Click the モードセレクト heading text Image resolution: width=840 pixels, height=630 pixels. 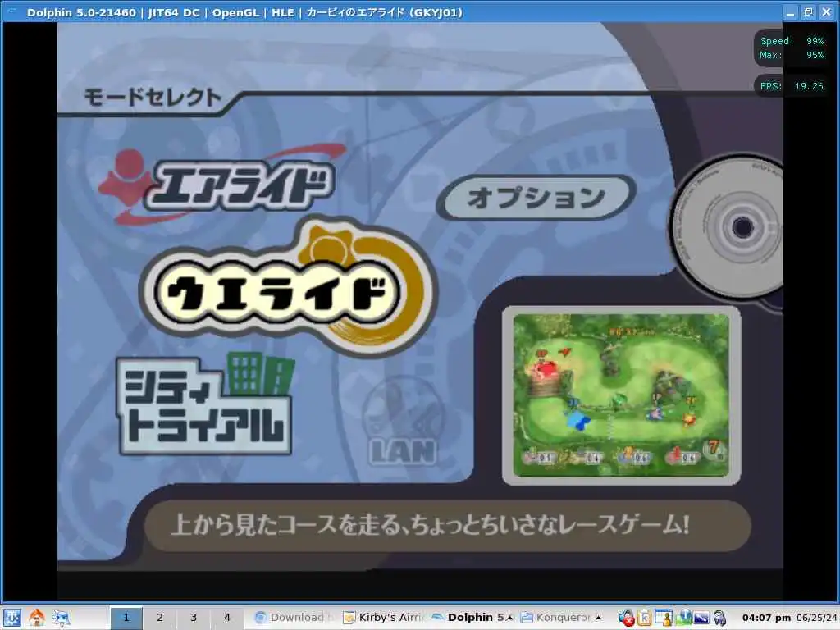(153, 98)
